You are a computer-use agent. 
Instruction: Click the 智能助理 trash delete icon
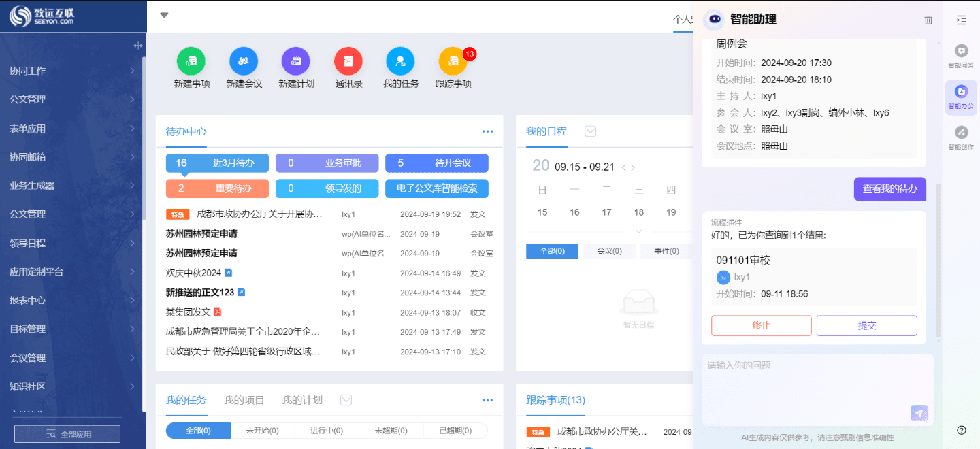(928, 20)
